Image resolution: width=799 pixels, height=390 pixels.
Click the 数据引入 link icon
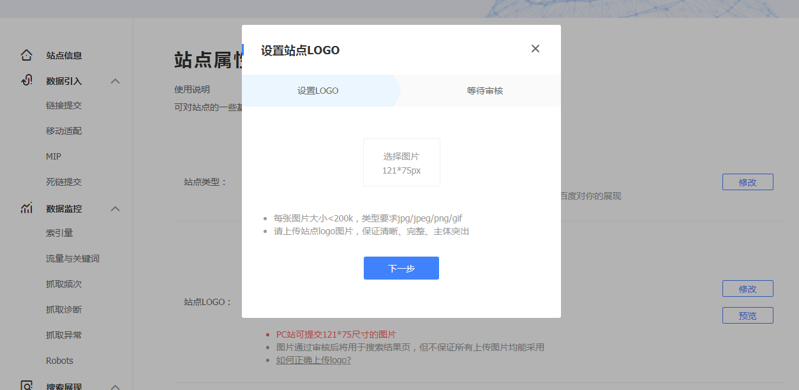click(x=26, y=81)
